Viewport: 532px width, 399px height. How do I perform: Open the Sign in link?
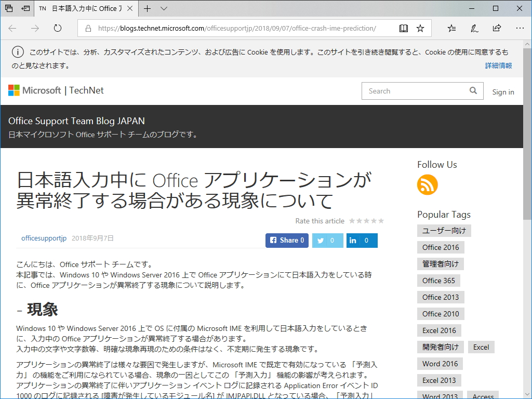pyautogui.click(x=503, y=92)
